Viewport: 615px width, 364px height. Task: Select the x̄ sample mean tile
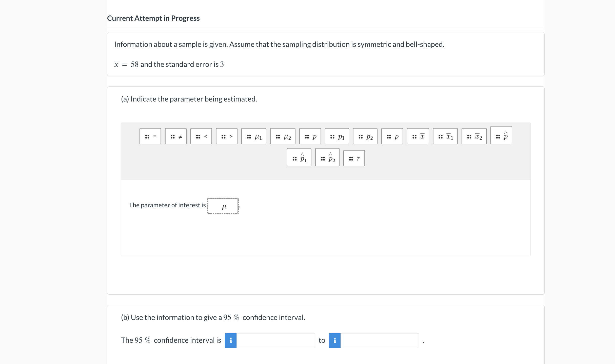[418, 136]
